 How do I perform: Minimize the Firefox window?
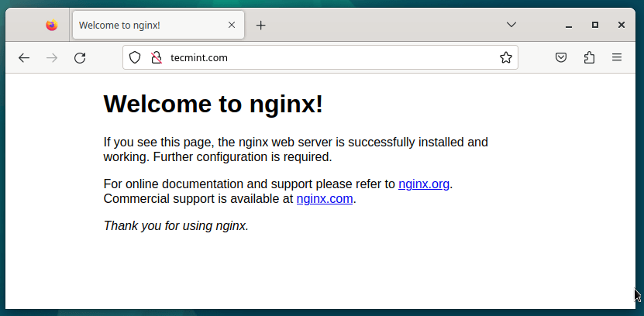pos(569,26)
